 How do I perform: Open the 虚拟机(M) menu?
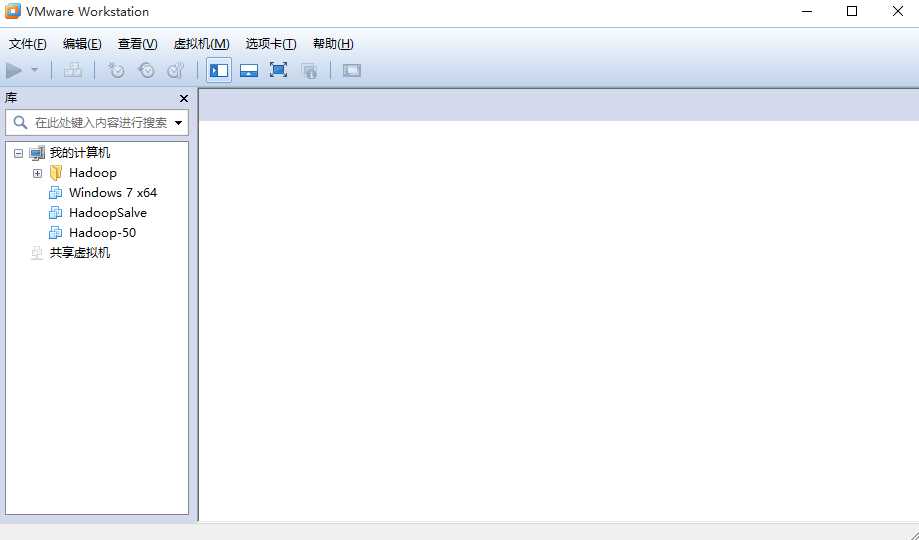(202, 44)
